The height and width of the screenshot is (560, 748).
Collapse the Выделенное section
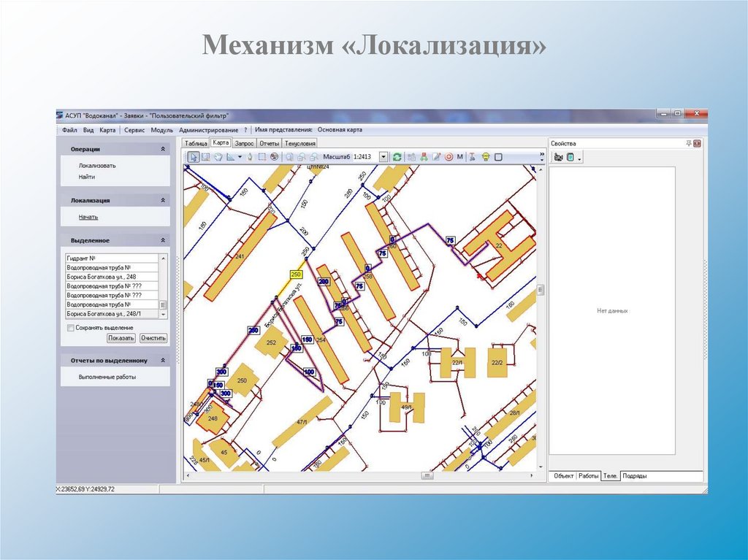163,240
